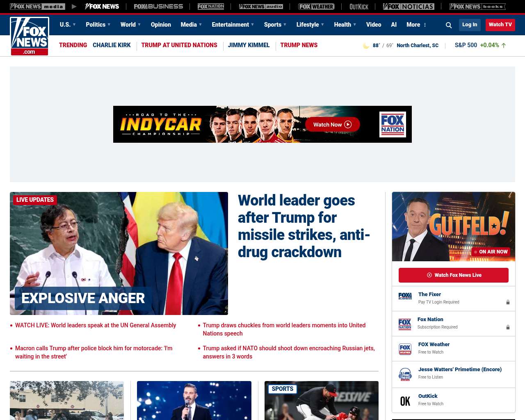Open headline about world leader and Trump
The image size is (525, 420).
(x=304, y=226)
